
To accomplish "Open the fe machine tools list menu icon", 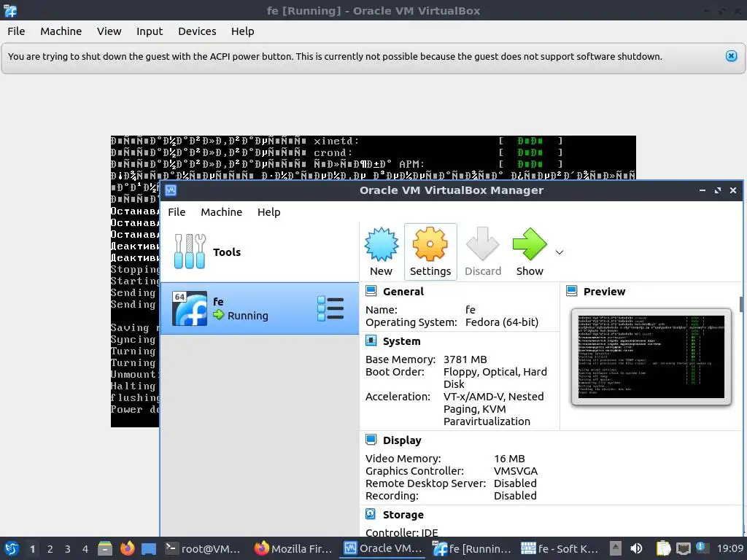I will [x=330, y=308].
